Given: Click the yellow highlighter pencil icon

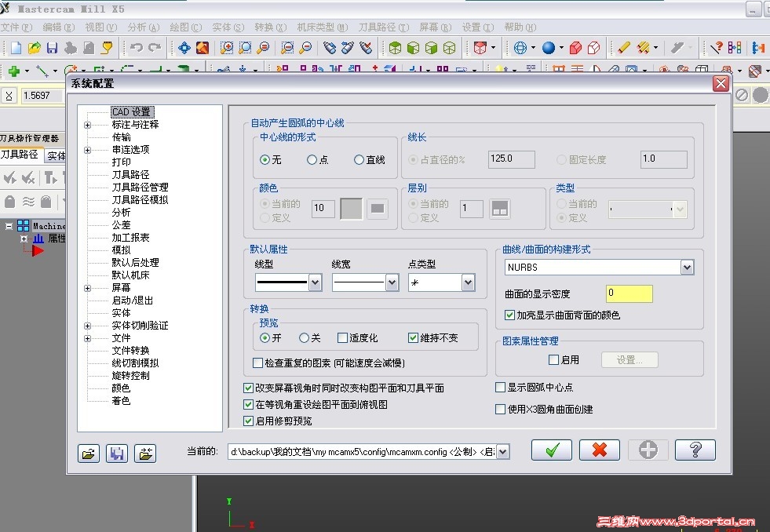Looking at the screenshot, I should (x=624, y=48).
